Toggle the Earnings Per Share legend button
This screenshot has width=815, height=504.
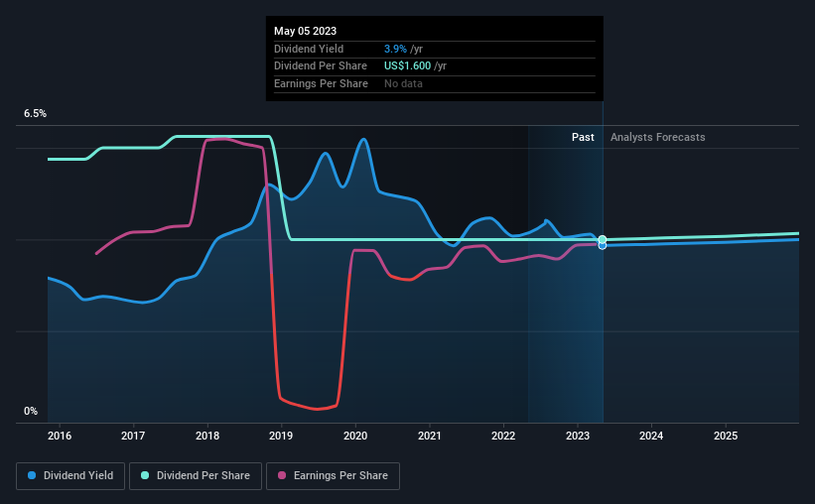333,476
